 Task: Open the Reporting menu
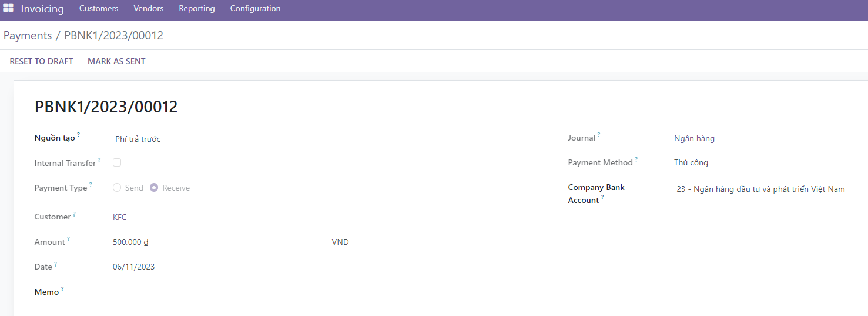click(x=197, y=9)
